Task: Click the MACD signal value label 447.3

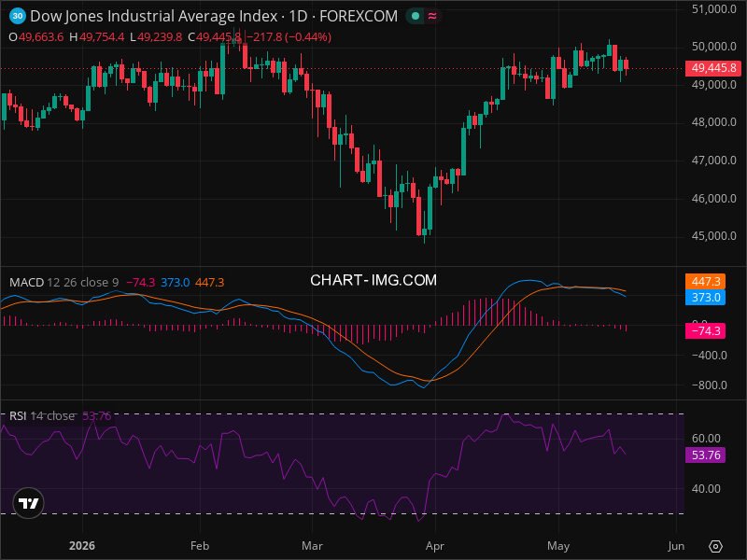Action: (x=705, y=282)
